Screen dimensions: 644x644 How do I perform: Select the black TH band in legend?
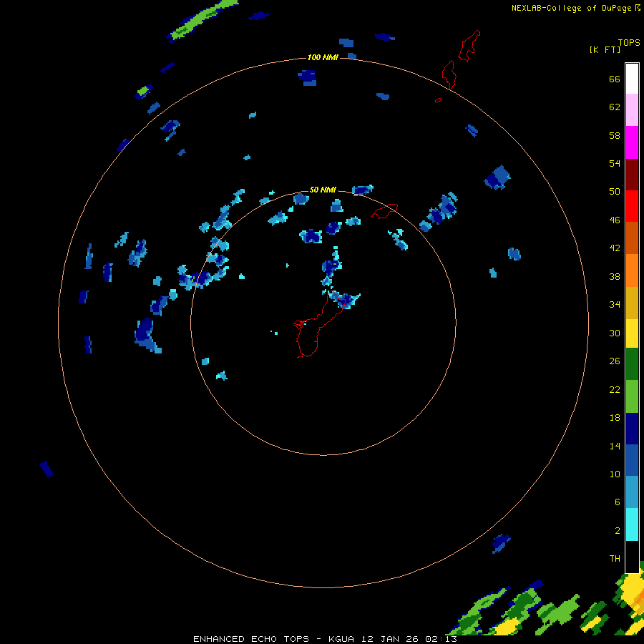click(632, 557)
